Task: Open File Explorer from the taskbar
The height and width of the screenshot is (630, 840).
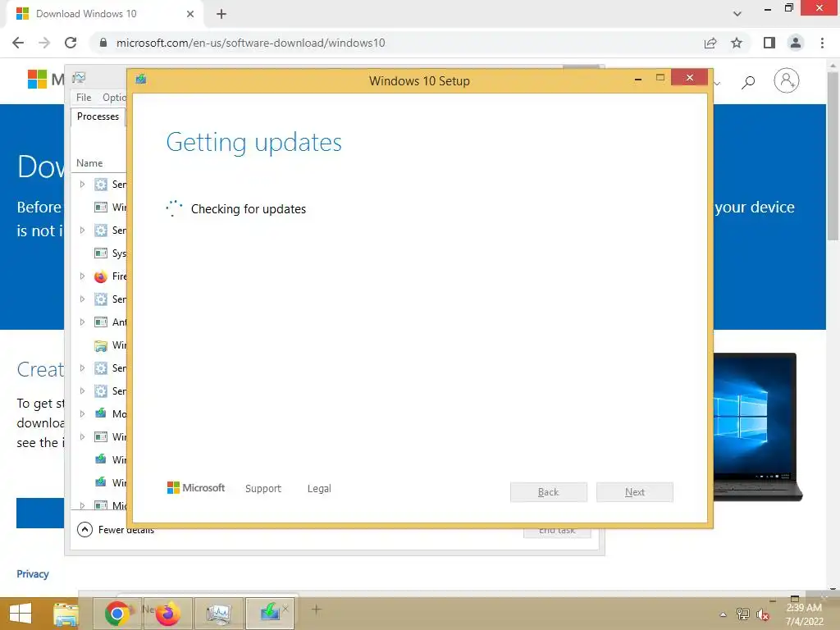Action: pos(66,614)
